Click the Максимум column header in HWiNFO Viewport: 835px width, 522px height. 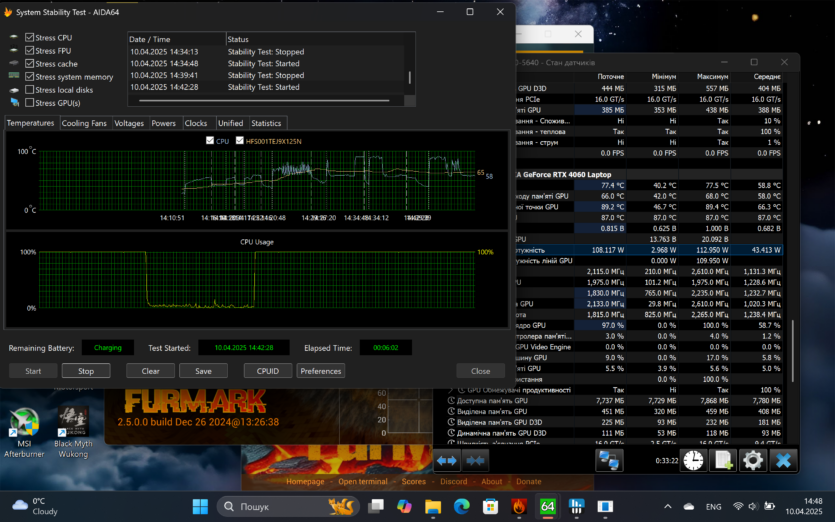pyautogui.click(x=712, y=77)
